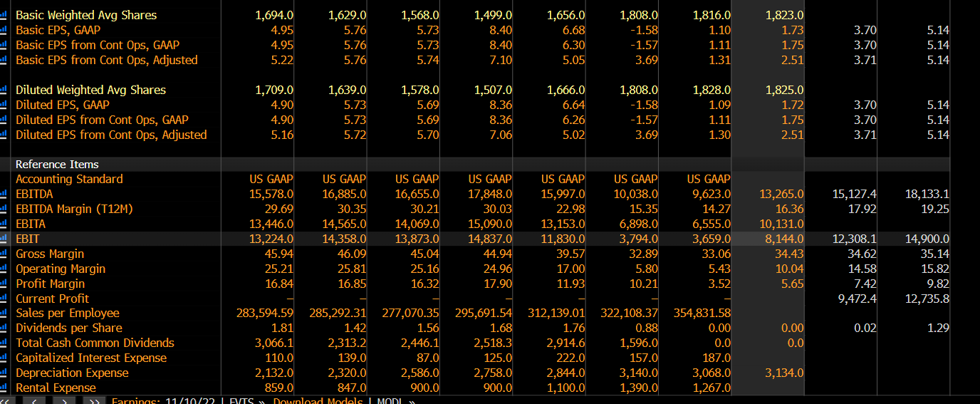Viewport: 980px width, 404px height.
Task: Click chart icon beside Basic EPS, GAAP
Action: [x=4, y=30]
